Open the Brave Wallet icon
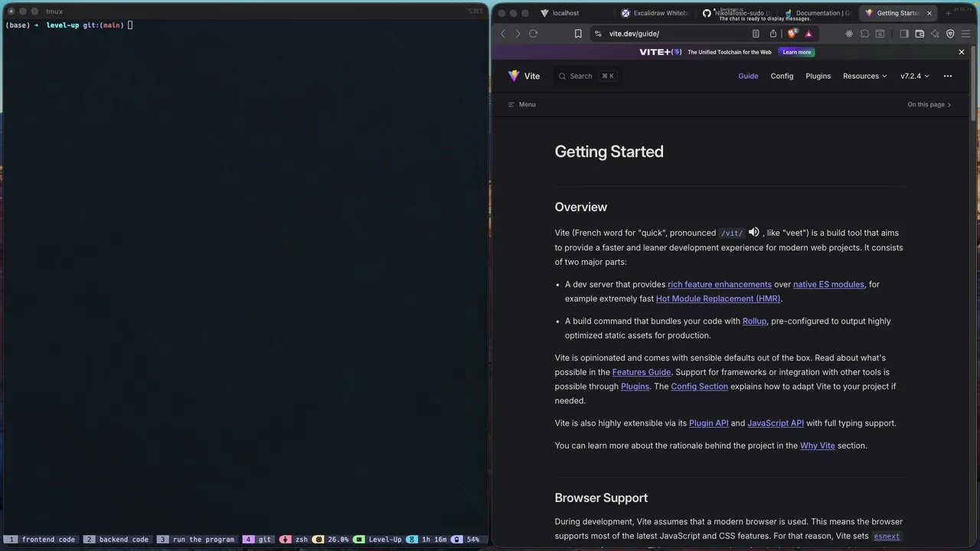This screenshot has height=551, width=980. click(920, 34)
